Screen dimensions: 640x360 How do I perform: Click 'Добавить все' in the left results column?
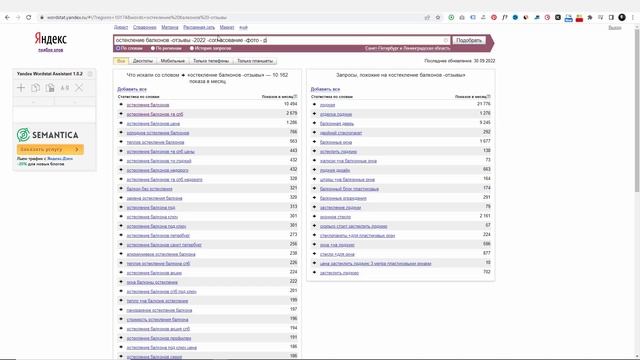(x=132, y=89)
